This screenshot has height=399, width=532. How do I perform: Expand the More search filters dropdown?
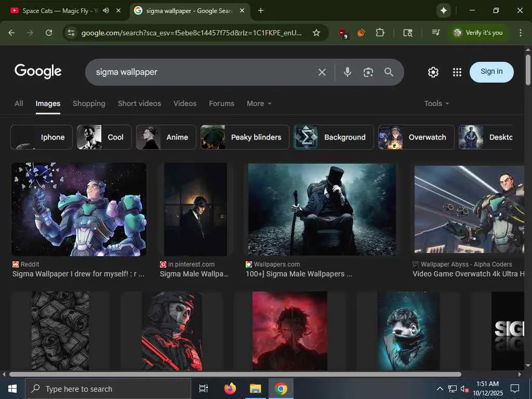[x=259, y=103]
